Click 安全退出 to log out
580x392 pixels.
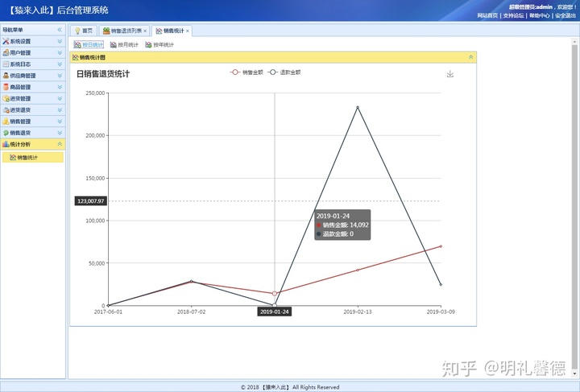tap(565, 15)
